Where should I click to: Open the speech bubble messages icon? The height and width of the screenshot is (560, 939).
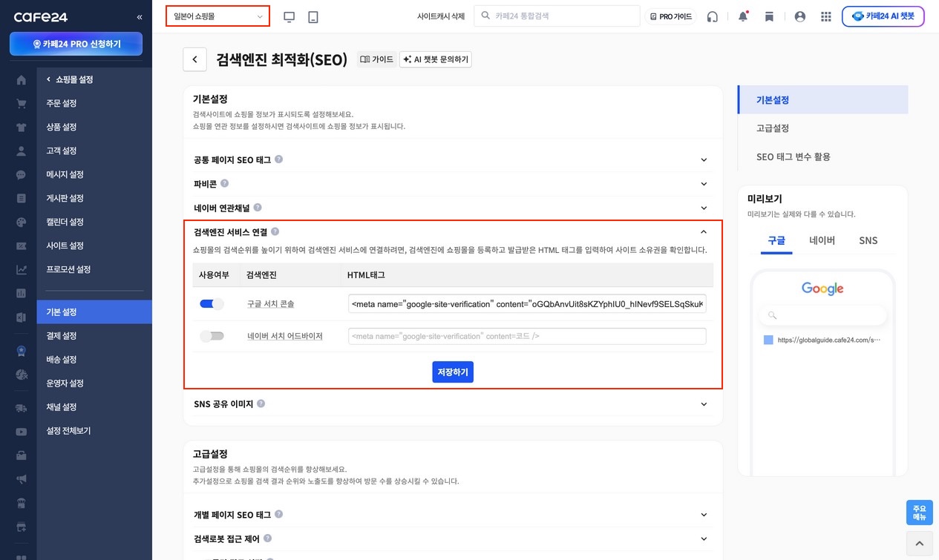[x=21, y=174]
